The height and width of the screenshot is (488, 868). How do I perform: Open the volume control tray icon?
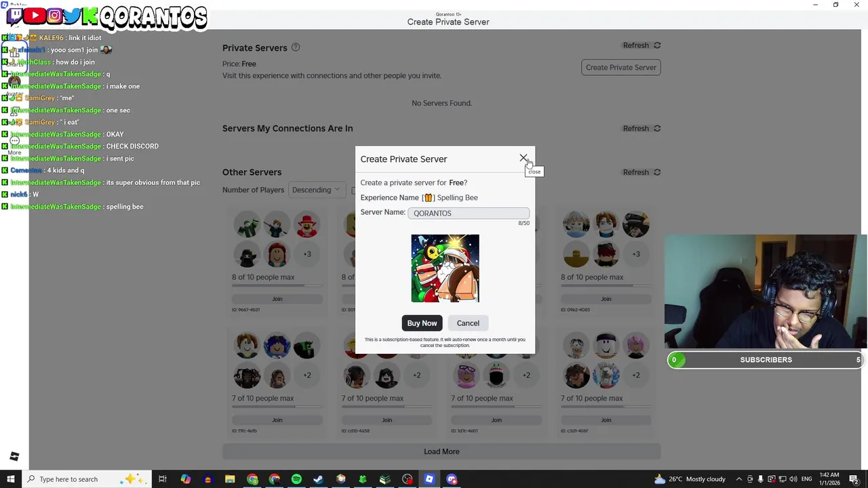[793, 479]
